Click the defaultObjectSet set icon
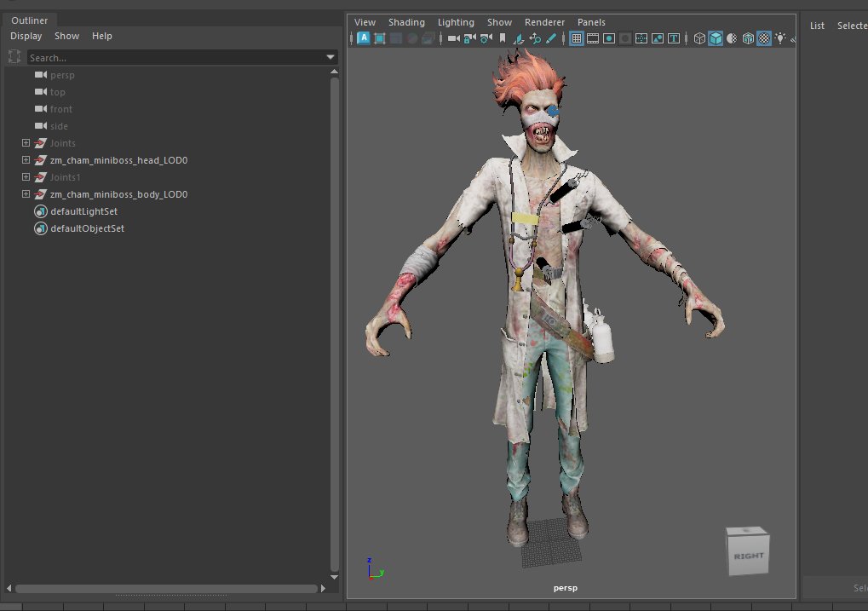 coord(40,228)
